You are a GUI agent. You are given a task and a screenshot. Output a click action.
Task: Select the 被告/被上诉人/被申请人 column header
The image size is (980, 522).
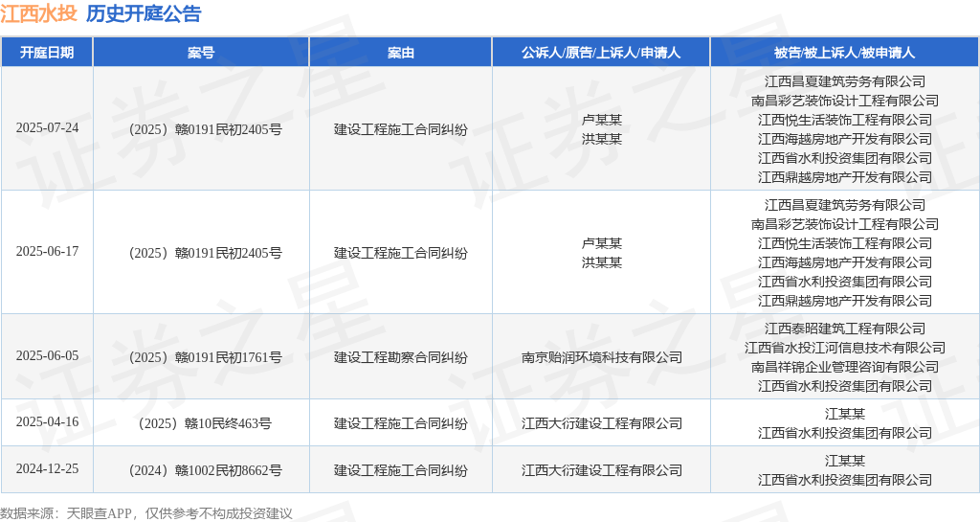tap(844, 53)
